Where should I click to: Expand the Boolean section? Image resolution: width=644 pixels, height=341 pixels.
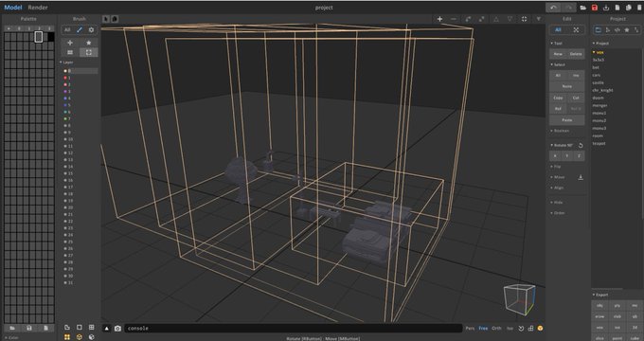tap(560, 131)
